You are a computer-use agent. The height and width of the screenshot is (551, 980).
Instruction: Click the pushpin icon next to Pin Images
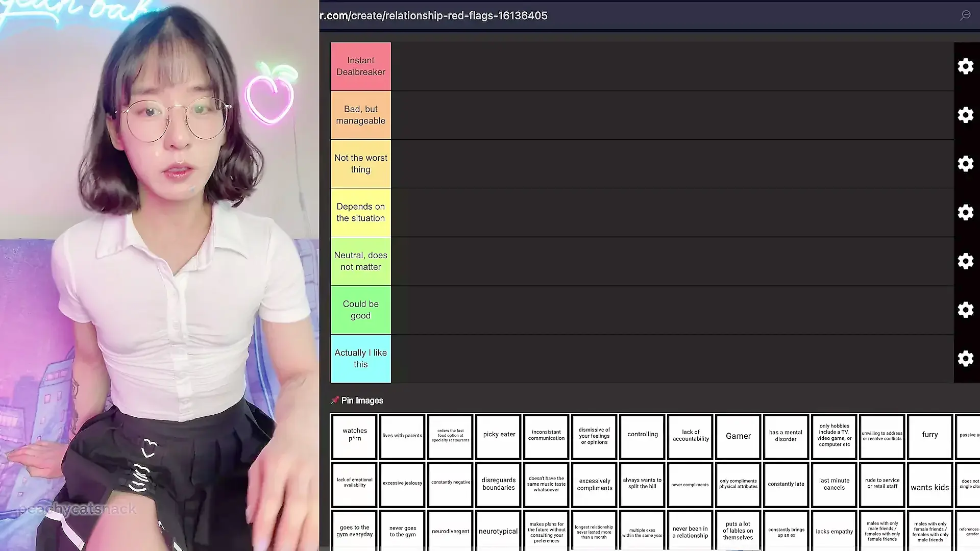(335, 400)
